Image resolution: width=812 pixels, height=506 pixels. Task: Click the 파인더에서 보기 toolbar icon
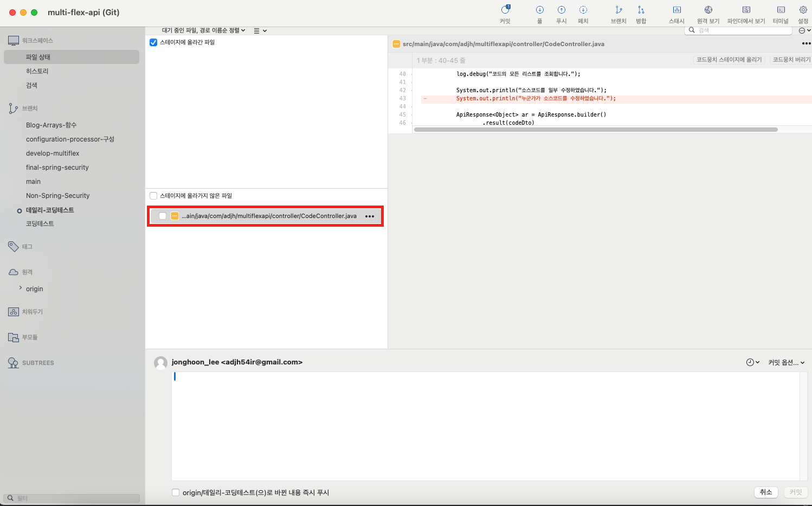[x=746, y=10]
